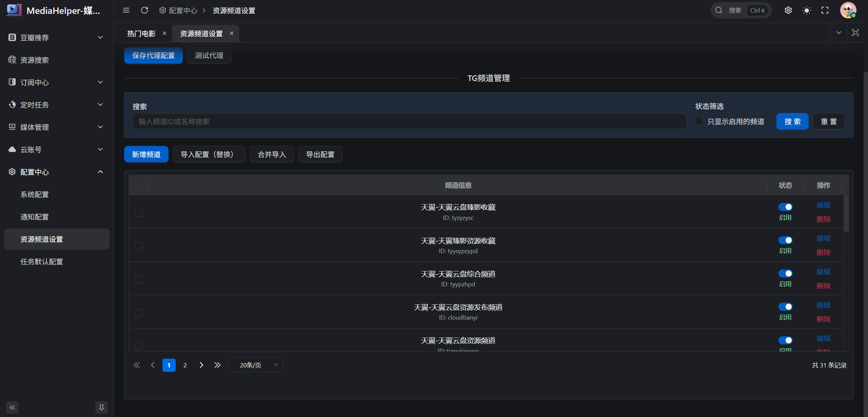Collapse sidebar with double-arrow icon
Screen dimensions: 868x417
[12, 407]
